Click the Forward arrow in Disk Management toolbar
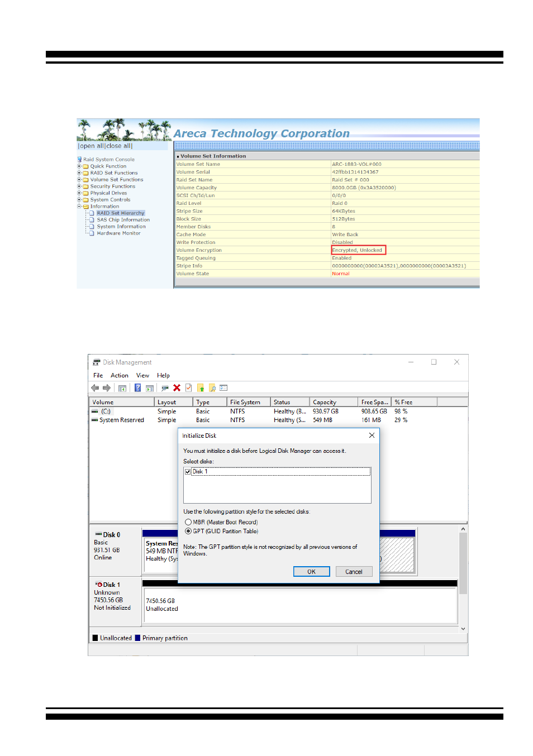 (x=107, y=388)
